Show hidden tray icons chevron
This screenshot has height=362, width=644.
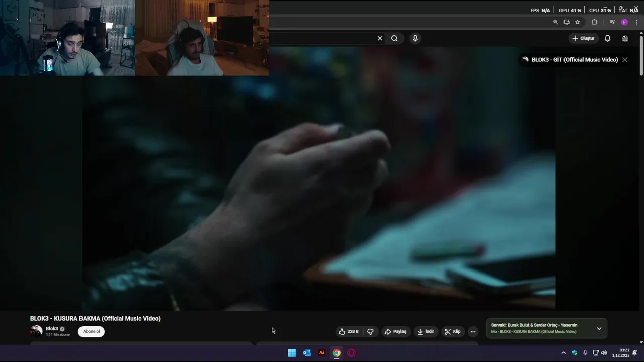coord(563,353)
